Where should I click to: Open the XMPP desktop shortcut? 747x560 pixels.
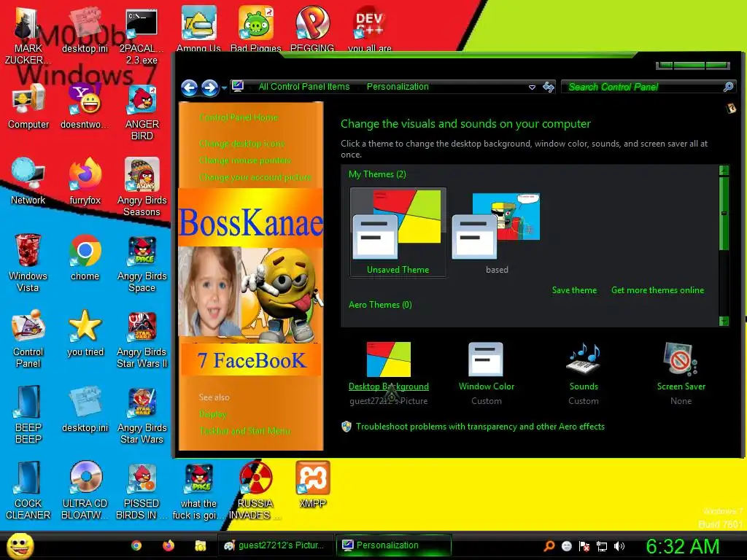click(312, 484)
